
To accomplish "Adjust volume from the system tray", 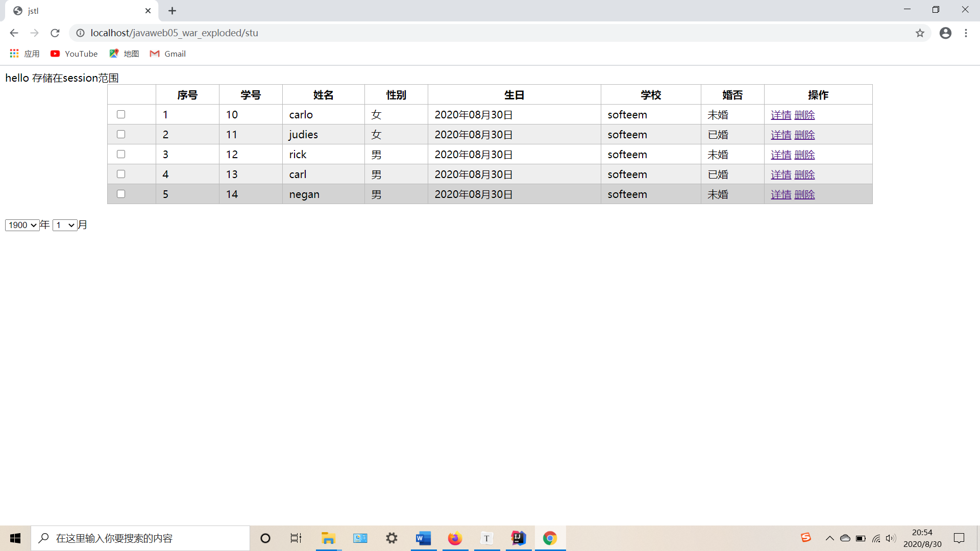I will [892, 538].
